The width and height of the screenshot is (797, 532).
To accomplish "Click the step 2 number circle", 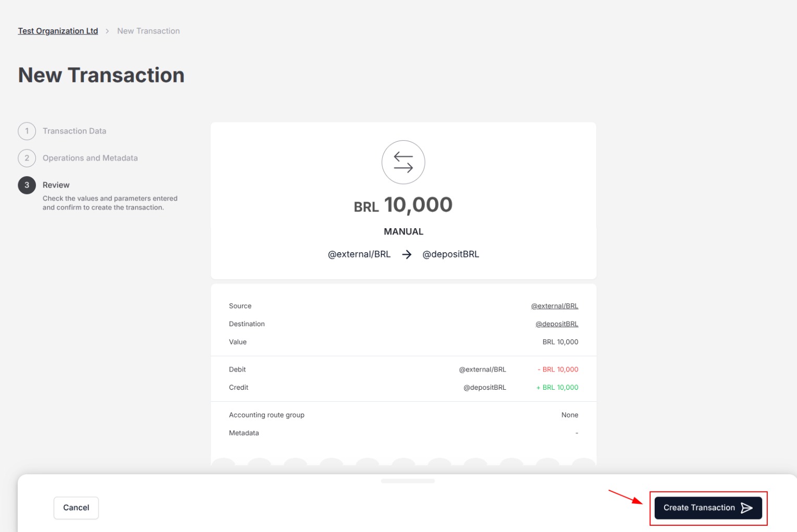I will [x=27, y=158].
